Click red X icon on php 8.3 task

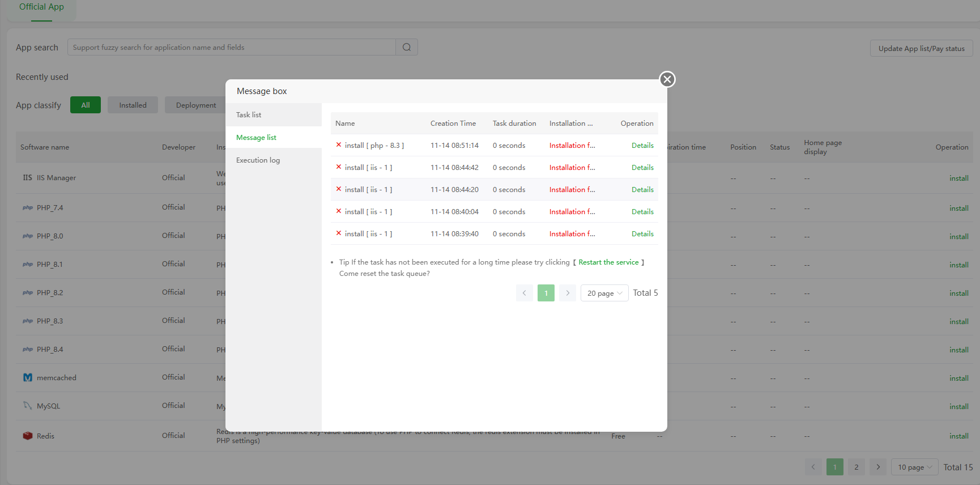(339, 145)
